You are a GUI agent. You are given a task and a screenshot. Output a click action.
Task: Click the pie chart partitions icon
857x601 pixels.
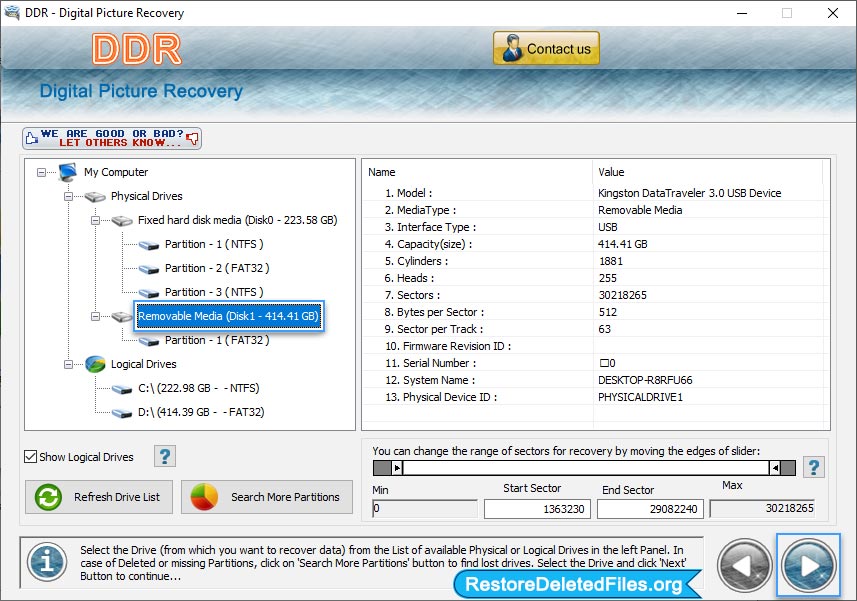[x=204, y=497]
